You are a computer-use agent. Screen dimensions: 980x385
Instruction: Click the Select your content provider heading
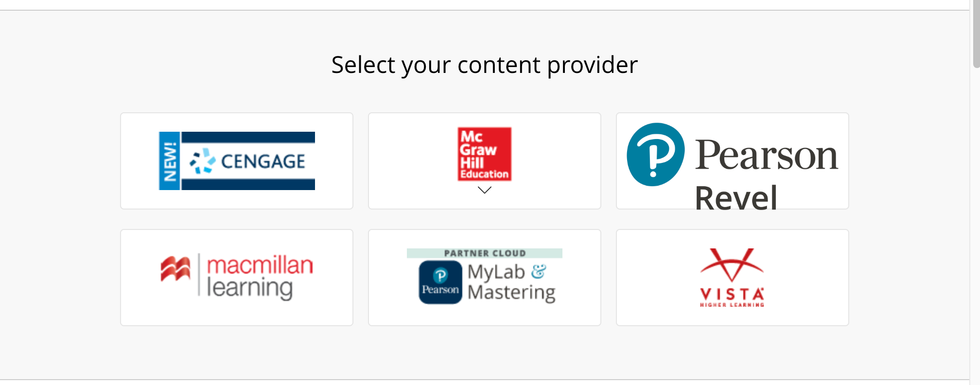click(x=484, y=65)
